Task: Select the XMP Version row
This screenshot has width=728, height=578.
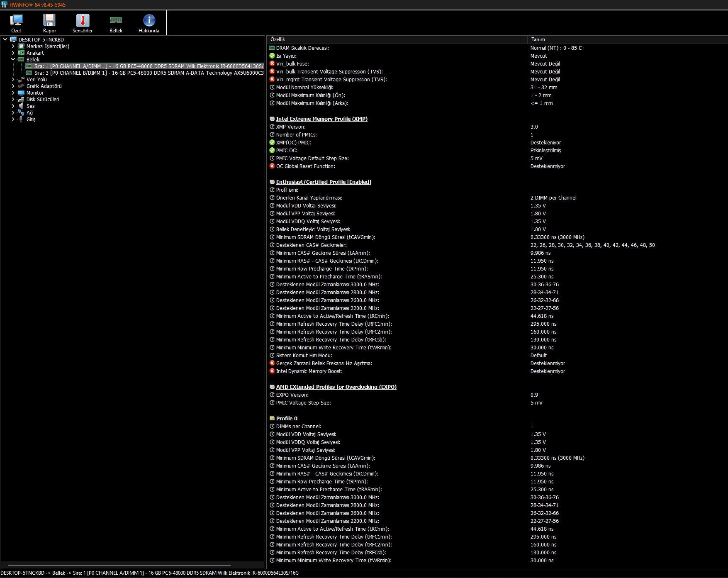Action: 497,127
